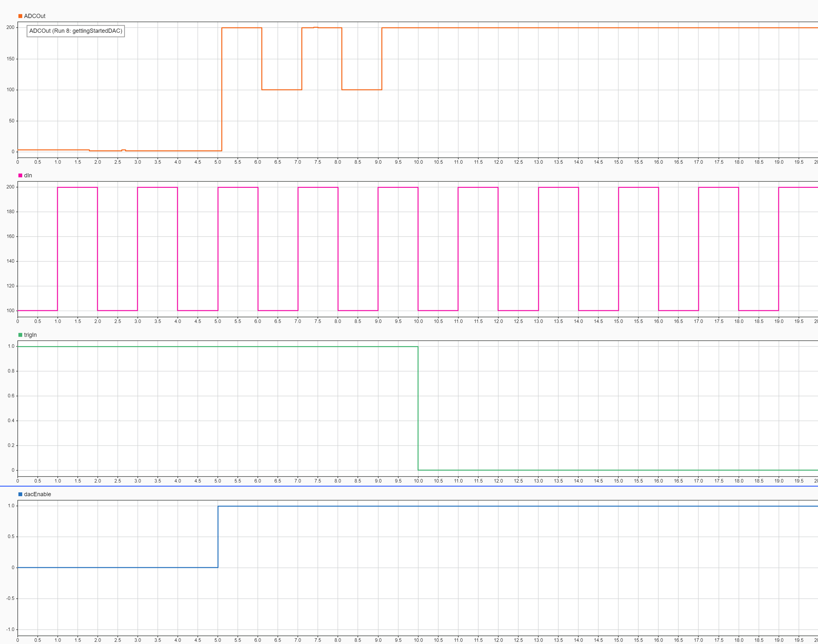Click the first dIn pulse top at 200
Screen dimensions: 818x644
pos(77,187)
